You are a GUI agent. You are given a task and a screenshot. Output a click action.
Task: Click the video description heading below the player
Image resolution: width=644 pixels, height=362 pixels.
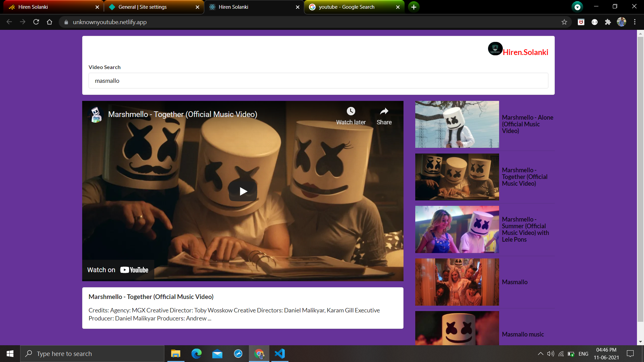[x=151, y=297]
